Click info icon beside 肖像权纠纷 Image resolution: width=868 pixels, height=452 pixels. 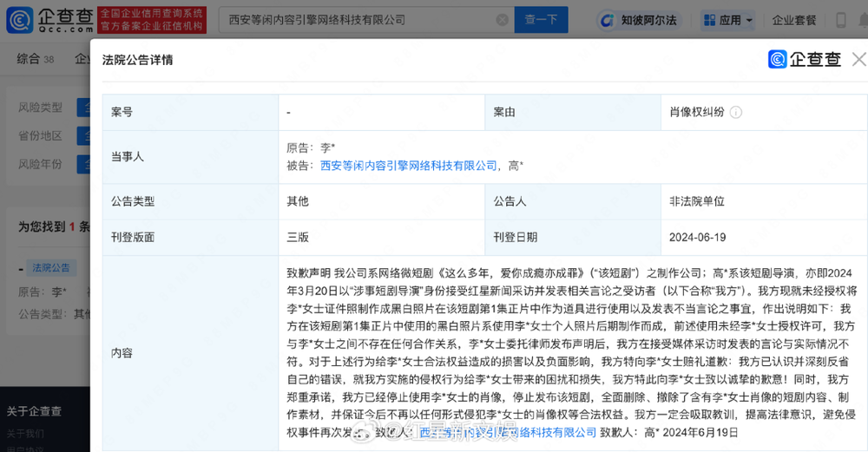[x=736, y=112]
